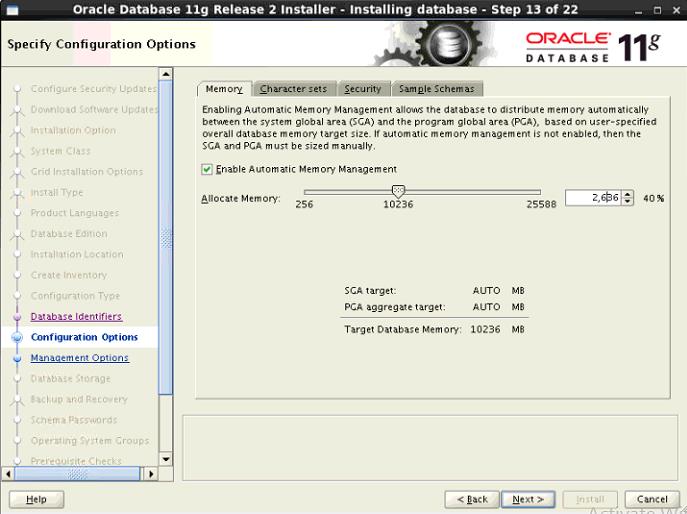
Task: Go back with the Back button
Action: [x=472, y=499]
